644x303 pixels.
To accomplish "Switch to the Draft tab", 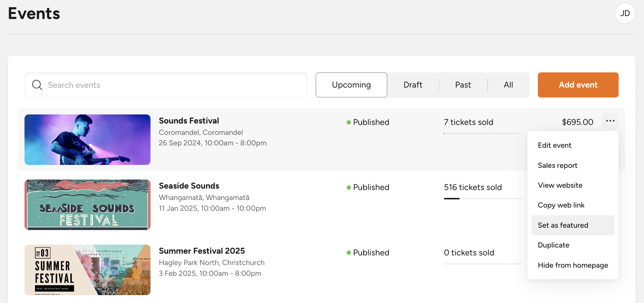I will click(413, 85).
